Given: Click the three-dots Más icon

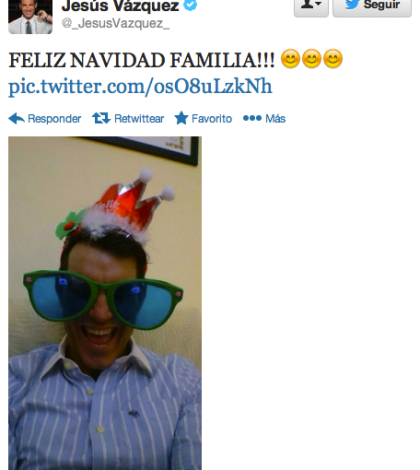Looking at the screenshot, I should (x=252, y=118).
